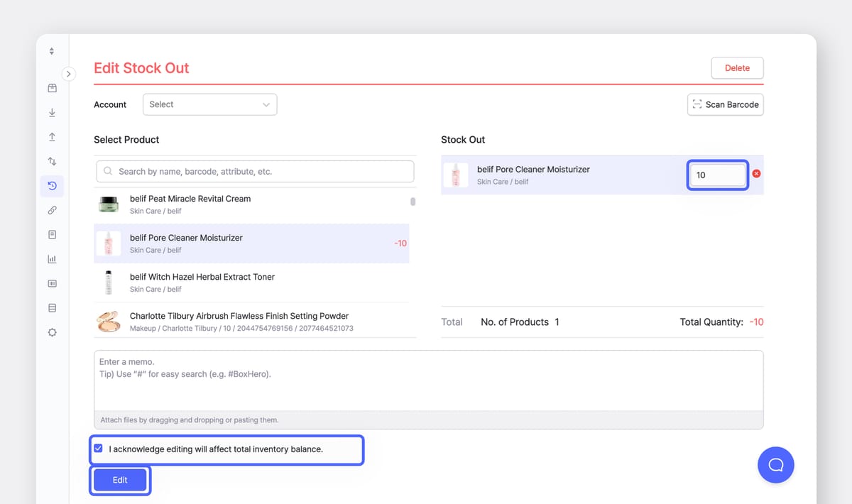Go to Stock Out upload-arrow icon
The image size is (852, 504).
click(x=52, y=137)
